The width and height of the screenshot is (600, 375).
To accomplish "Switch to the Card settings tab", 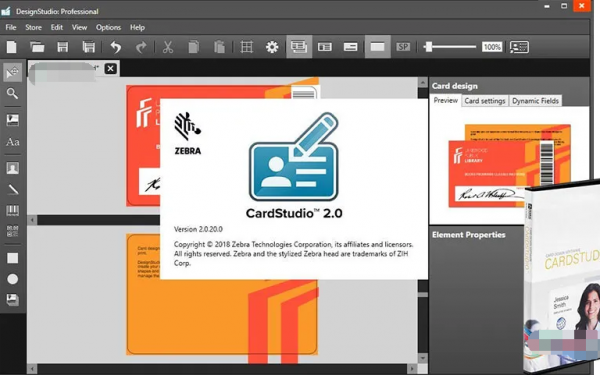I will (x=485, y=101).
